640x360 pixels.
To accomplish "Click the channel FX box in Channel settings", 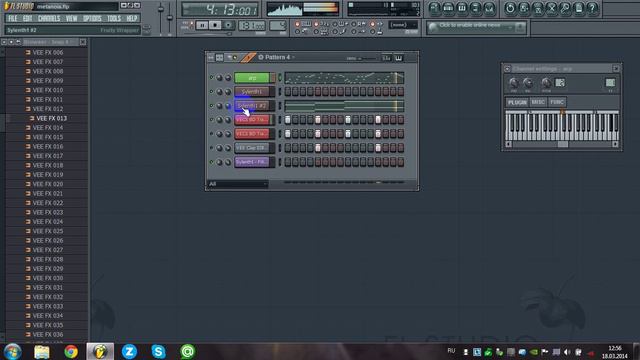I will (610, 83).
